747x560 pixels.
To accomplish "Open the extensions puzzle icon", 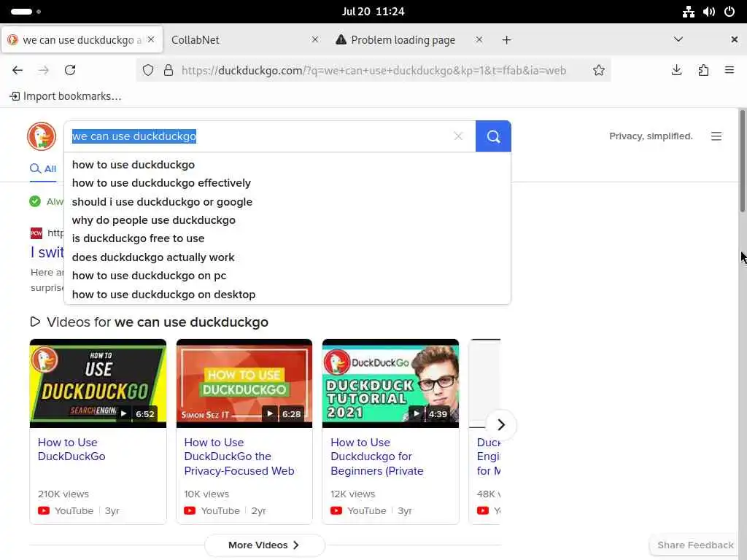I will coord(703,70).
